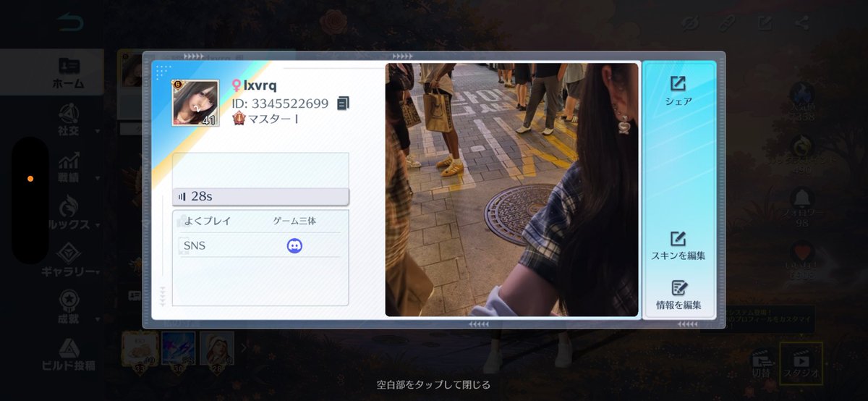Viewport: 868px width, 401px height.
Task: Expand the 戦績 sidebar menu
Action: [68, 166]
